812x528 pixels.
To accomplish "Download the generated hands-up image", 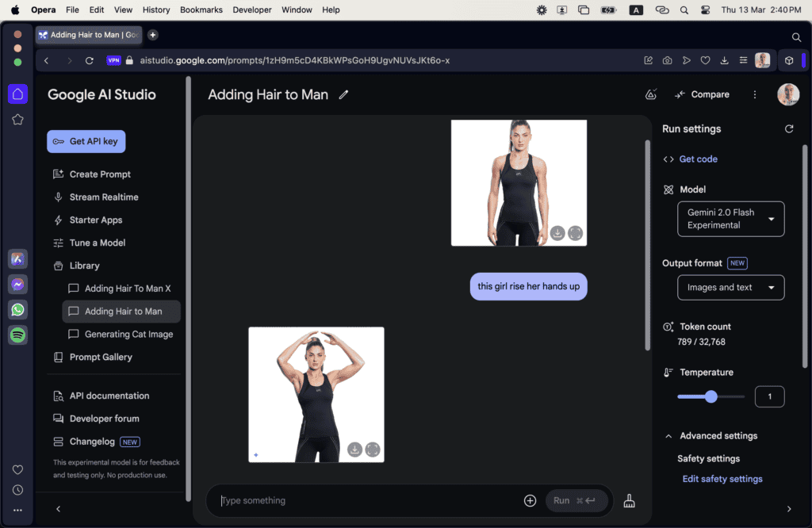I will (354, 450).
